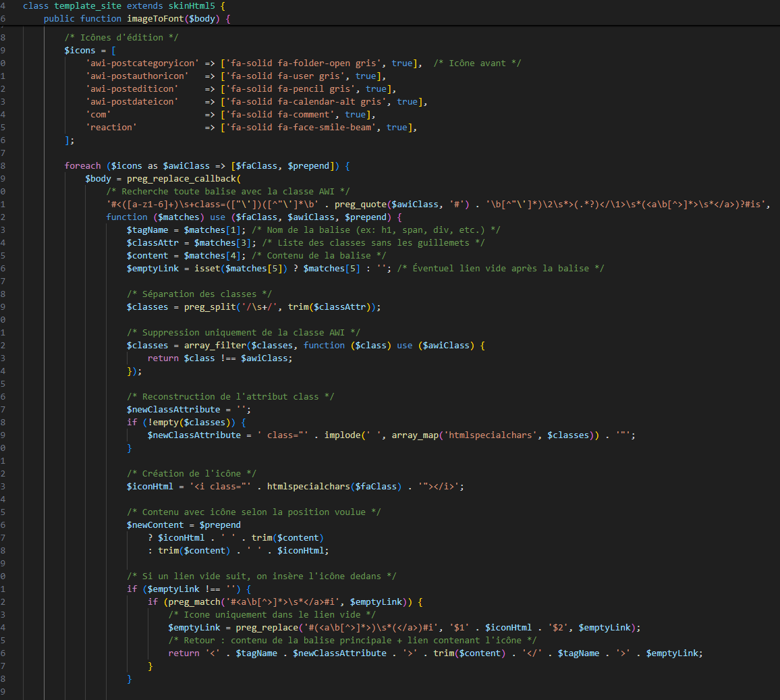Click the 'fa-solid fa-user gris' string

pos(285,76)
